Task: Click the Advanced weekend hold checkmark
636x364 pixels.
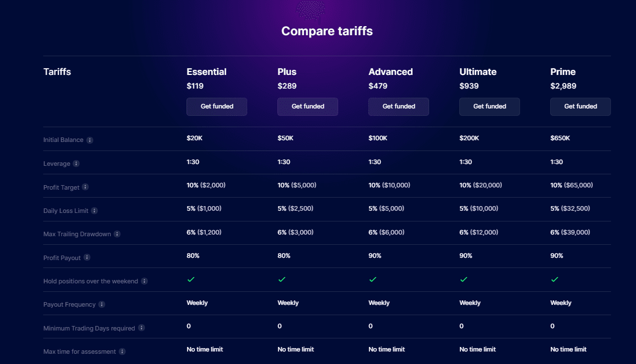Action: [373, 279]
